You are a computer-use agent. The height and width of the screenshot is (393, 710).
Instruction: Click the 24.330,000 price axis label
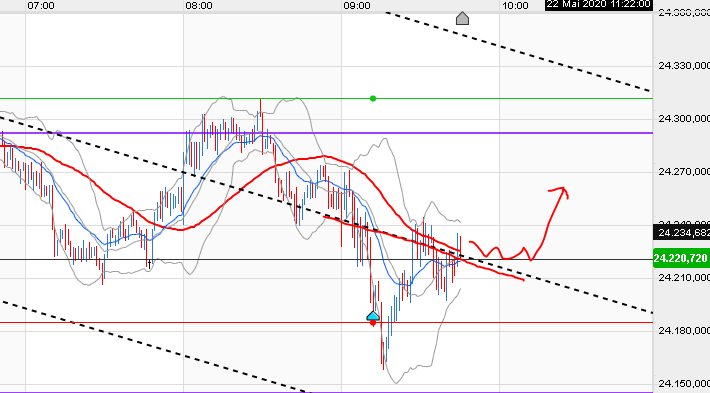tap(684, 66)
